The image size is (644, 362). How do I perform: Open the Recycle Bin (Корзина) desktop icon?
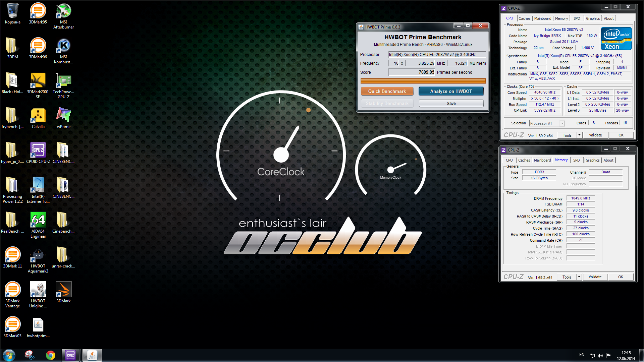tap(12, 14)
